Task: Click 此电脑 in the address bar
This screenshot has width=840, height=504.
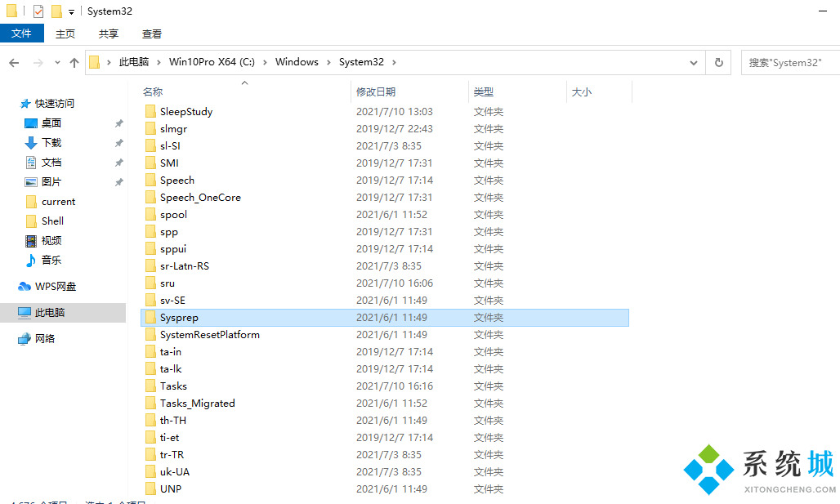Action: pyautogui.click(x=134, y=62)
